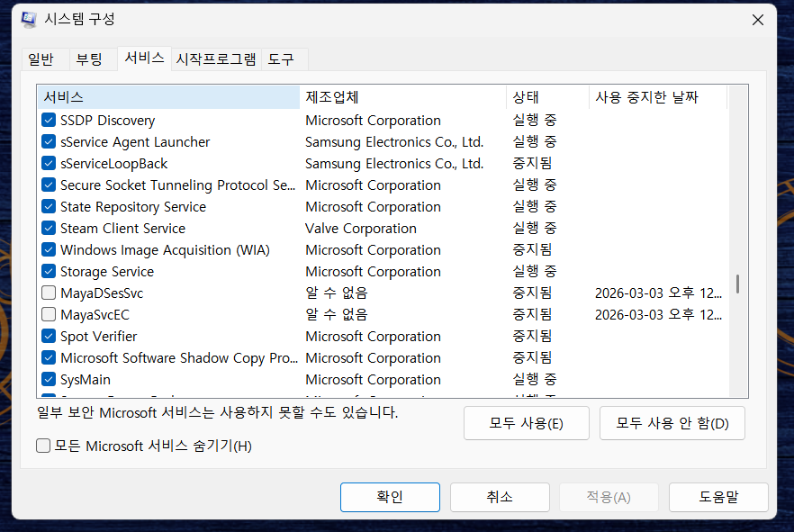Click the MayaDSesSvc disabled date cell
The width and height of the screenshot is (794, 532).
[658, 293]
